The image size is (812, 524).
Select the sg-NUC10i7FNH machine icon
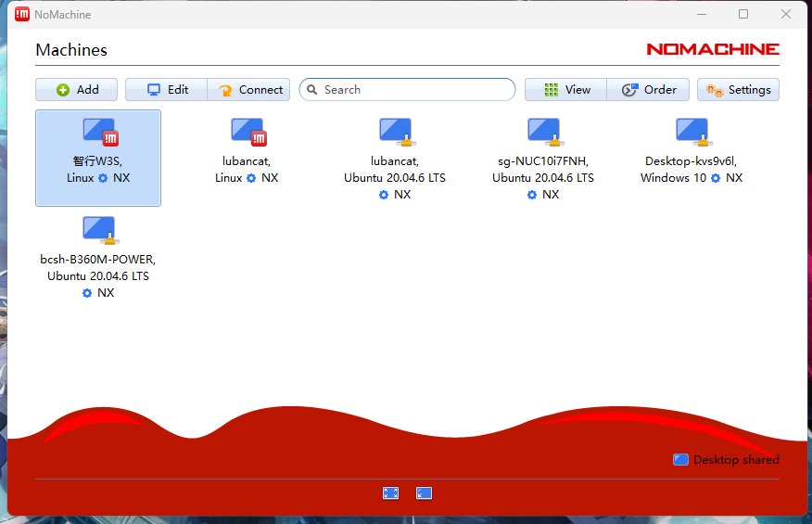pyautogui.click(x=545, y=132)
